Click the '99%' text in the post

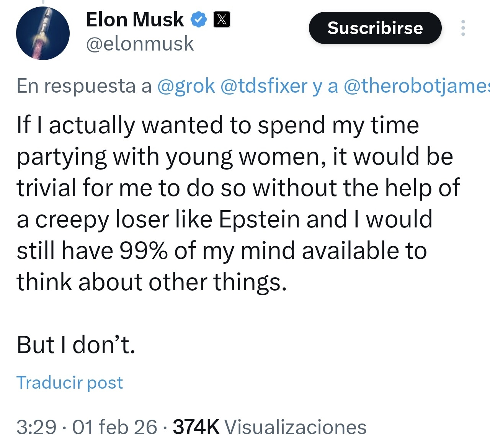coord(143,251)
